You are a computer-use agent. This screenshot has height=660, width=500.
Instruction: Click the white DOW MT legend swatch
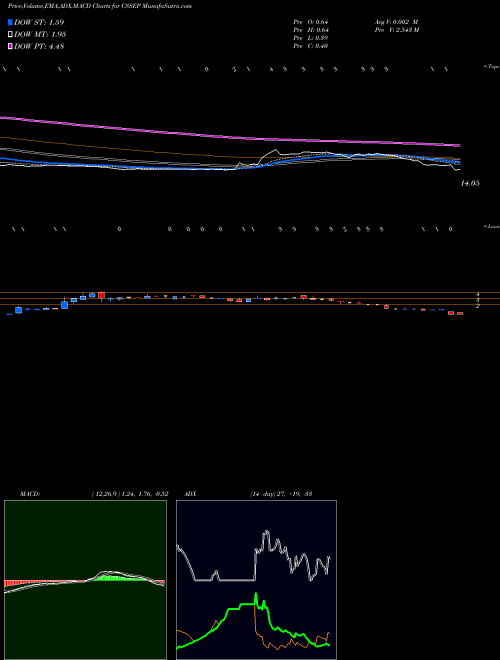pos(11,35)
